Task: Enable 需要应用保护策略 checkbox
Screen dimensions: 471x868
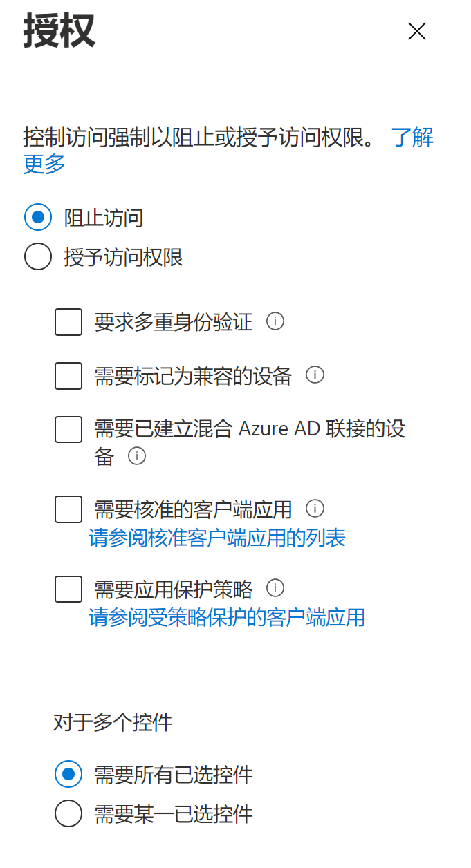Action: pos(68,589)
